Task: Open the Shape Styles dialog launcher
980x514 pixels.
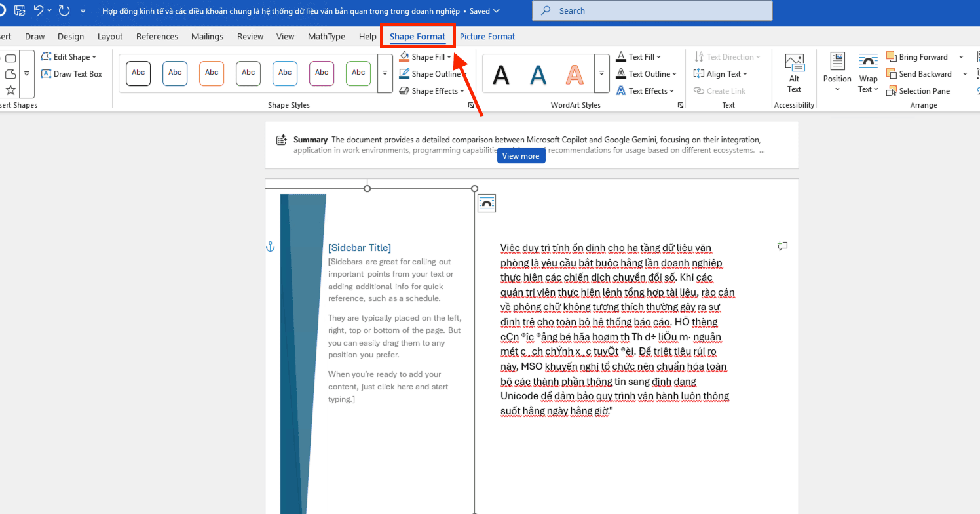Action: [x=470, y=105]
